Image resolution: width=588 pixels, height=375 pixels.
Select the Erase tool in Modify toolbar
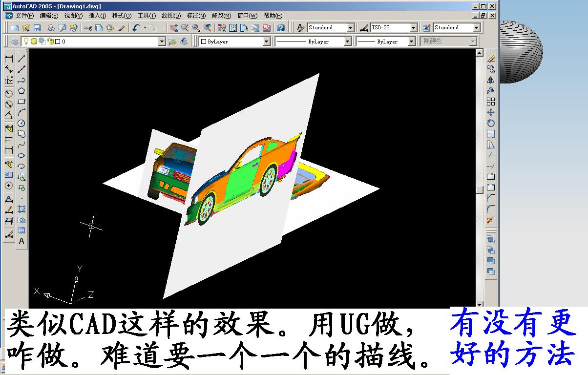point(491,59)
